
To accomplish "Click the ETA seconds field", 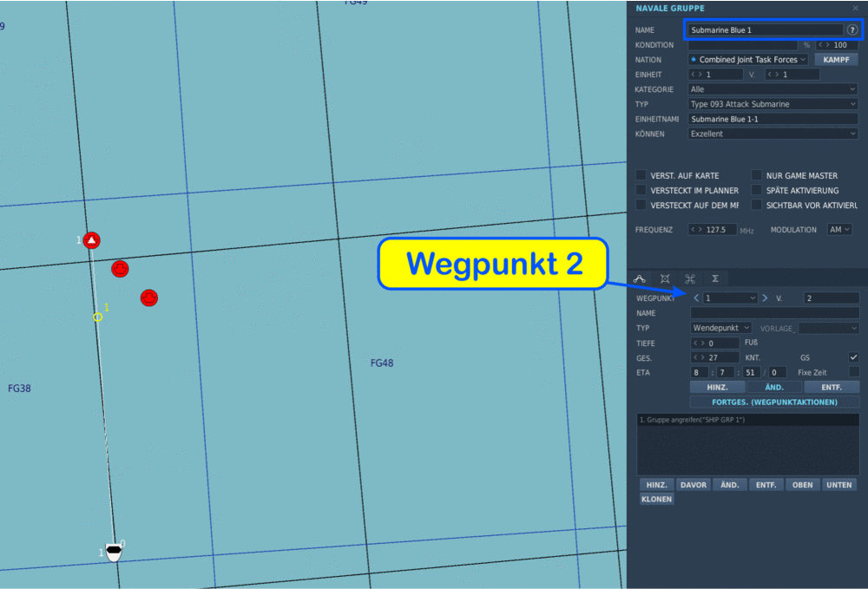I will [751, 373].
